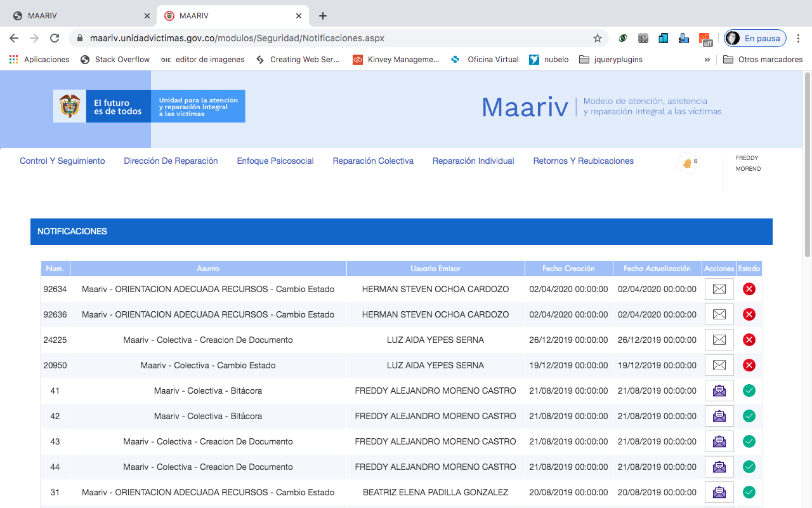Open envelope action for notification 20950
The image size is (812, 508).
719,365
